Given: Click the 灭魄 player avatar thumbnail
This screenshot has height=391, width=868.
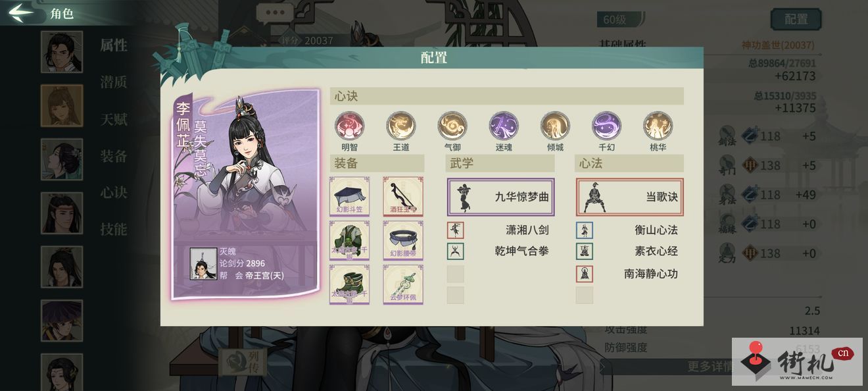Looking at the screenshot, I should [x=203, y=264].
